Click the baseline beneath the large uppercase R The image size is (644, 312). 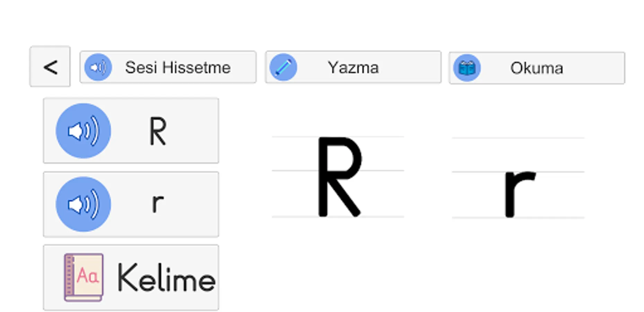click(x=295, y=217)
